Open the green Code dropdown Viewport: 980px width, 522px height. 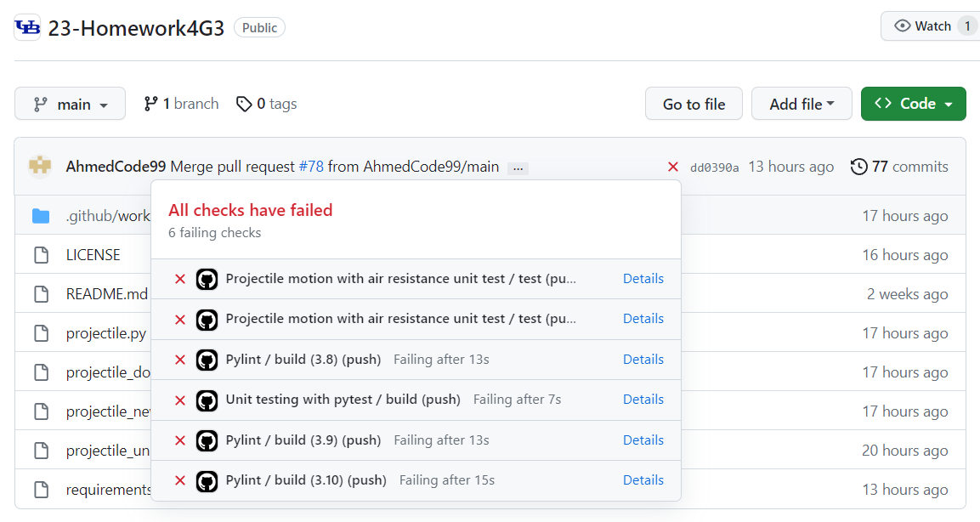913,103
